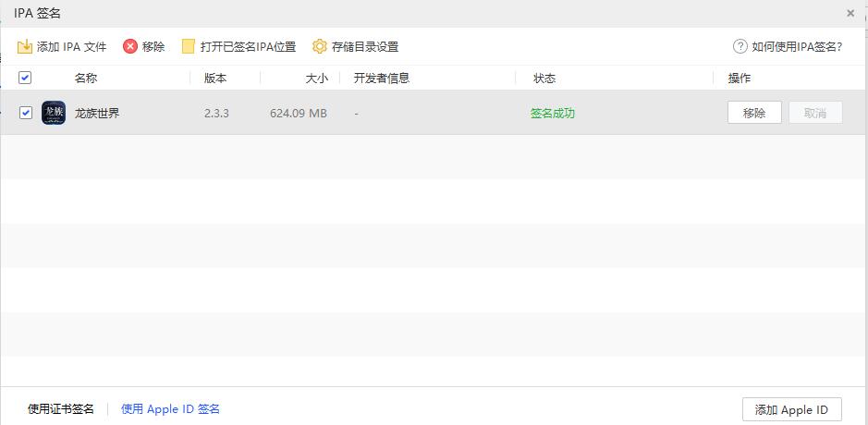Viewport: 868px width, 425px height.
Task: Click version value 2.3.3
Action: pos(216,114)
